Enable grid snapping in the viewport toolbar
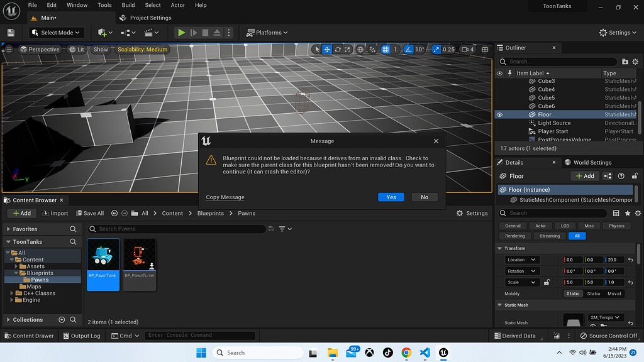Viewport: 644px width, 362px height. coord(384,49)
